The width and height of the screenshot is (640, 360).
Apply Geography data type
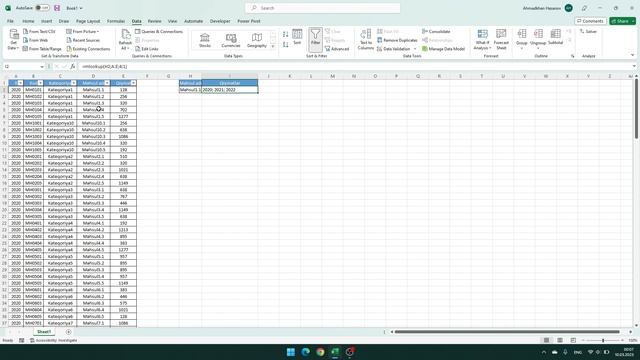pyautogui.click(x=257, y=40)
